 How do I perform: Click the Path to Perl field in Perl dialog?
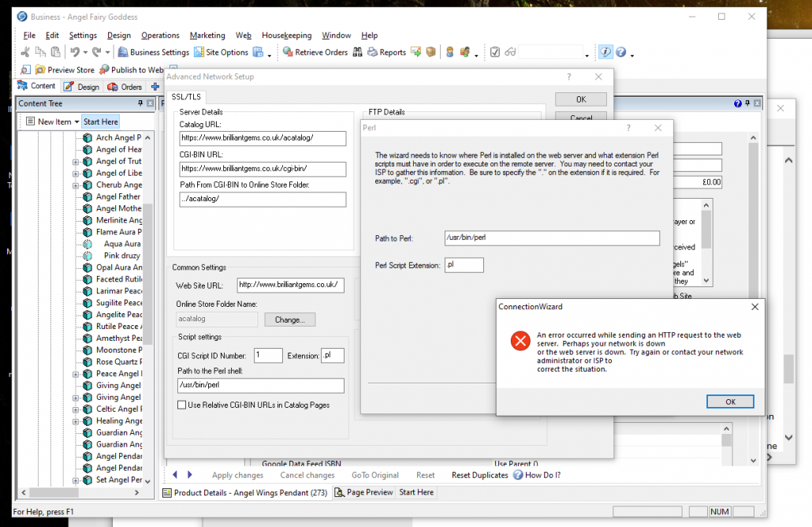tap(552, 237)
